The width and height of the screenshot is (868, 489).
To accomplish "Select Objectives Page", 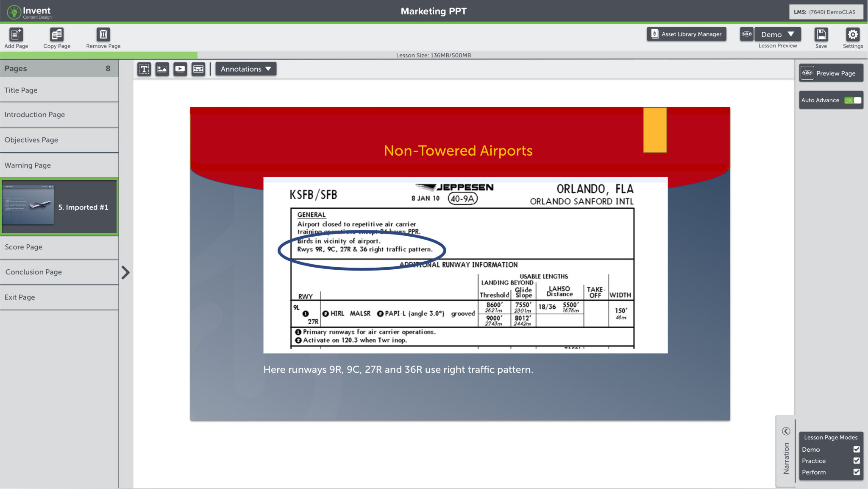I will click(59, 140).
